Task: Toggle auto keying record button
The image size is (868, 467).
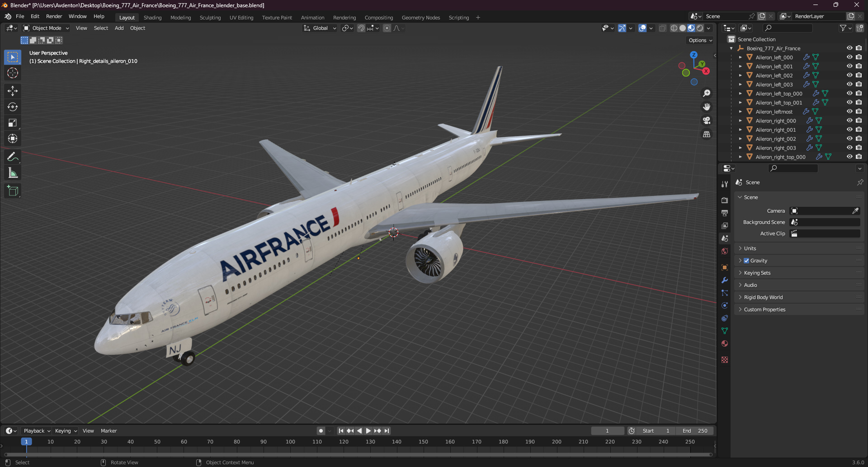Action: [x=321, y=431]
